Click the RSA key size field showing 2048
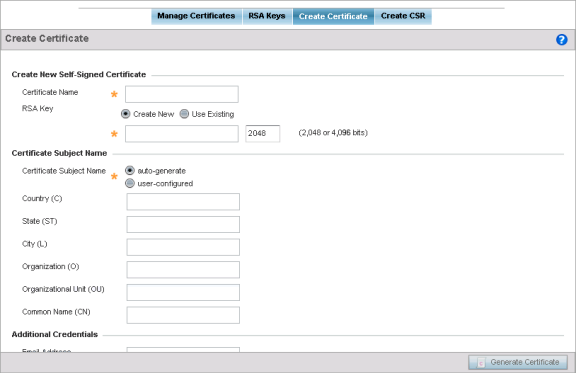 coord(263,133)
